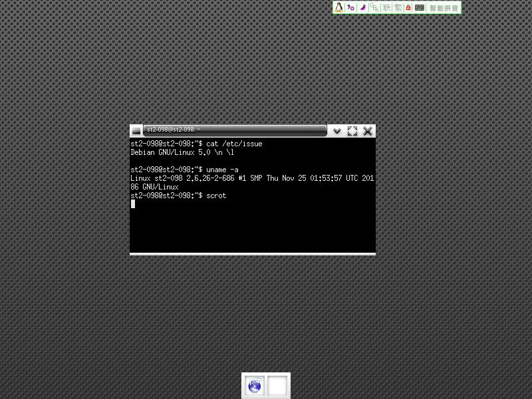This screenshot has width=532, height=399.
Task: Toggle the 联 association mode button
Action: pyautogui.click(x=386, y=7)
